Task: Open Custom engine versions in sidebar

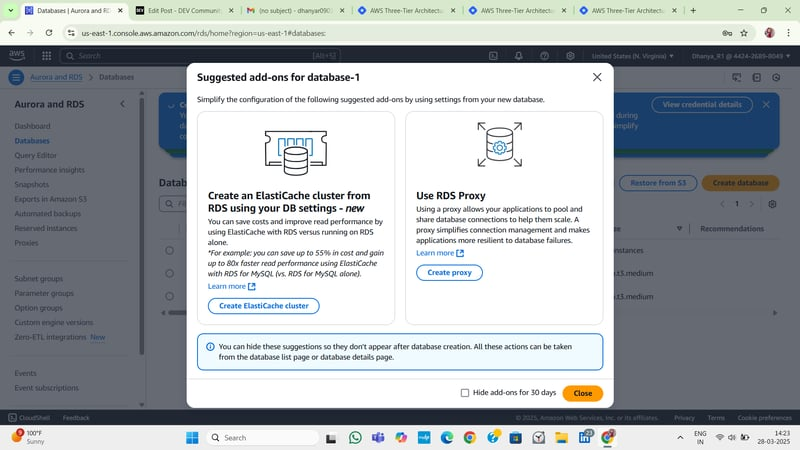Action: (x=54, y=322)
